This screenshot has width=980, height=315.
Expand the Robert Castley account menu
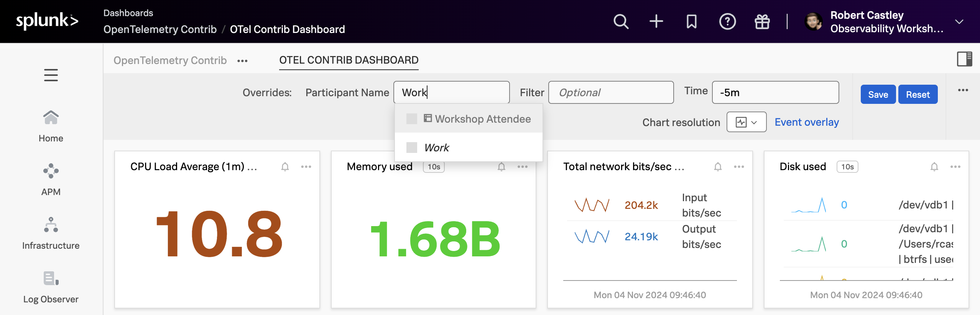[959, 21]
